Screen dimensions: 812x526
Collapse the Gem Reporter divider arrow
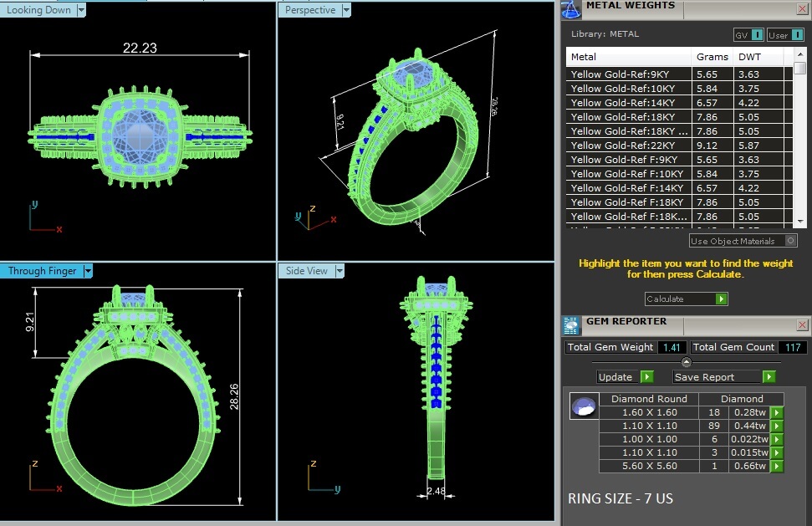[687, 362]
